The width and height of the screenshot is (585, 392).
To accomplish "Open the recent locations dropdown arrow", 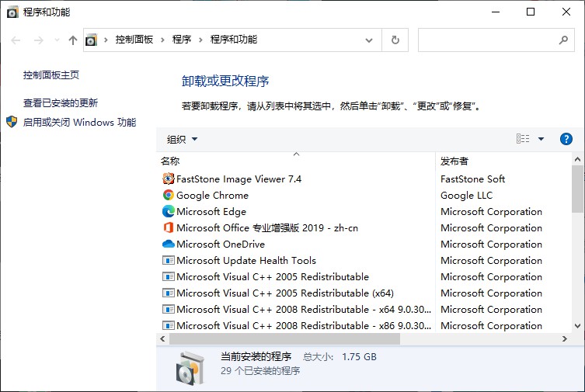I will click(x=57, y=40).
